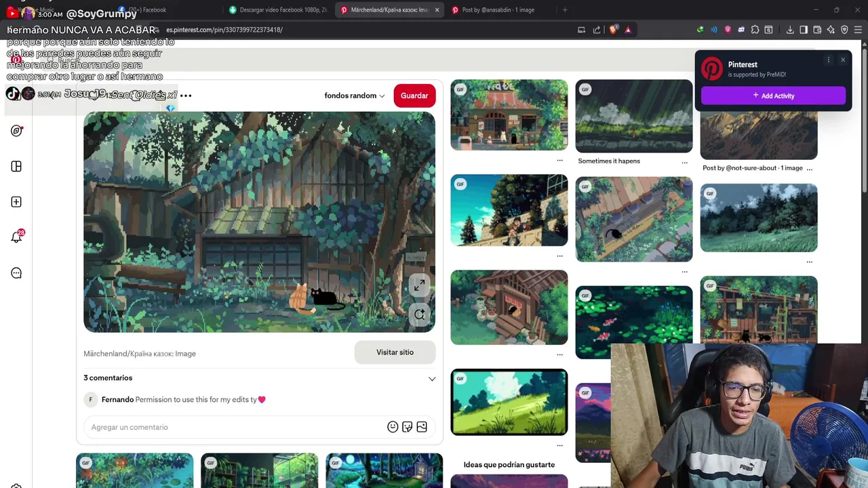Viewport: 868px width, 488px height.
Task: Open the wooden shrine steps GIF thumbnail
Action: pos(509,308)
